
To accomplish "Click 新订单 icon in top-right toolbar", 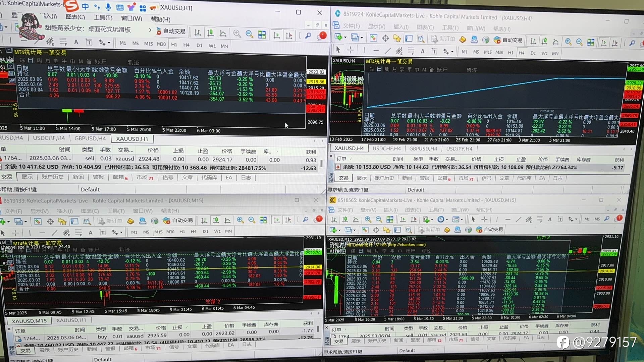I will (x=443, y=39).
